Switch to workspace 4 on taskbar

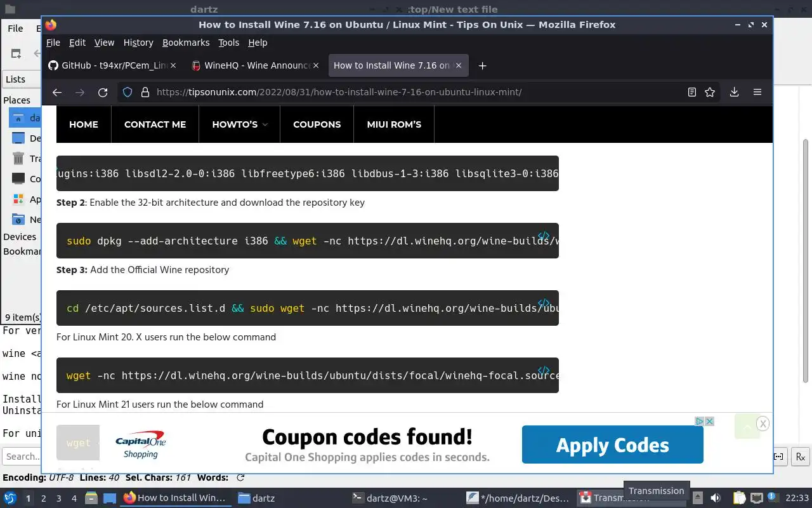(x=74, y=498)
